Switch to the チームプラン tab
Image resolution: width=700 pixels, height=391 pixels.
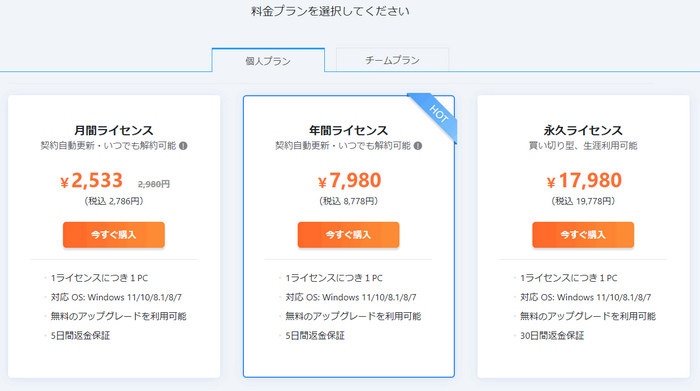point(392,60)
